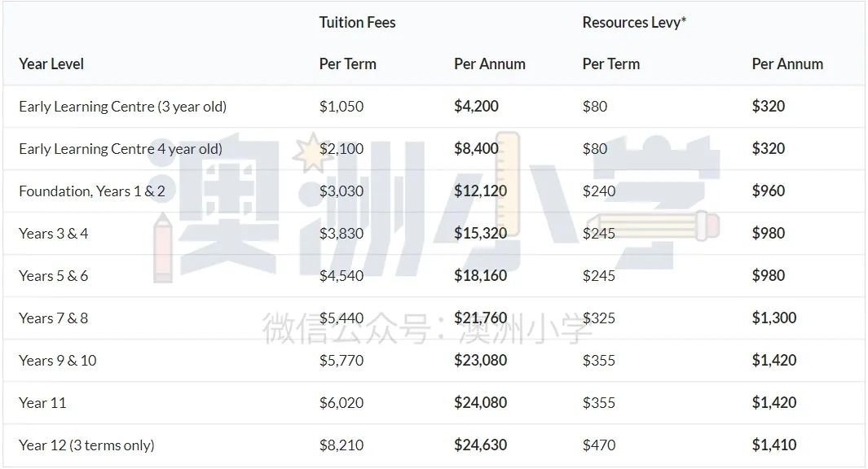Click the $24,630 annual tuition value
Image resolution: width=868 pixels, height=469 pixels.
click(x=481, y=445)
